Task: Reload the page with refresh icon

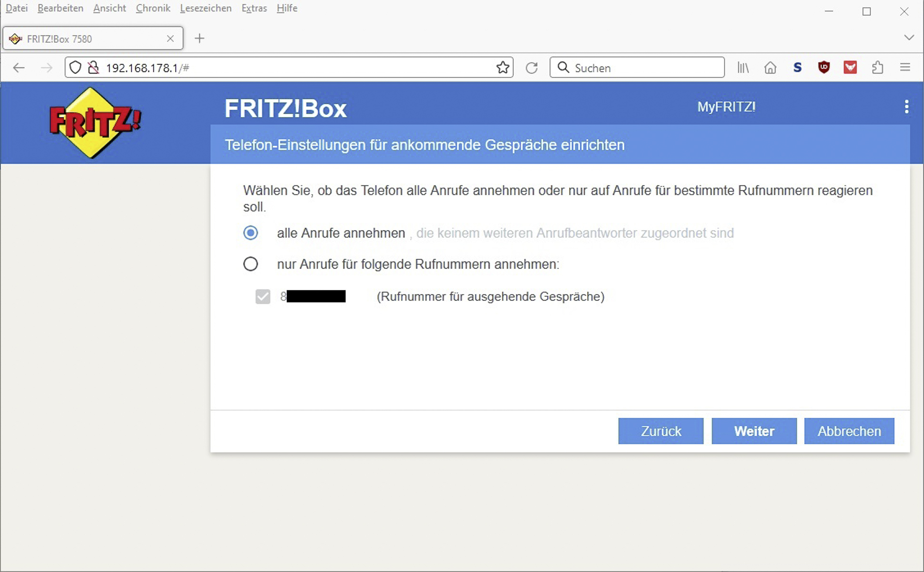Action: (532, 68)
